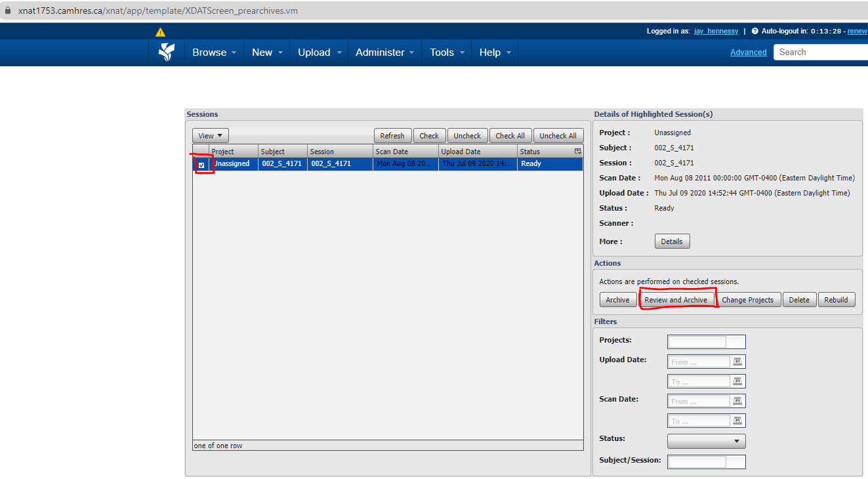This screenshot has width=868, height=479.
Task: Click the Projects filter field
Action: (707, 342)
